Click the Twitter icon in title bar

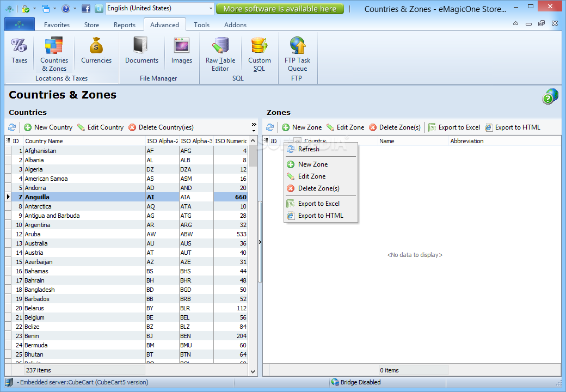99,8
